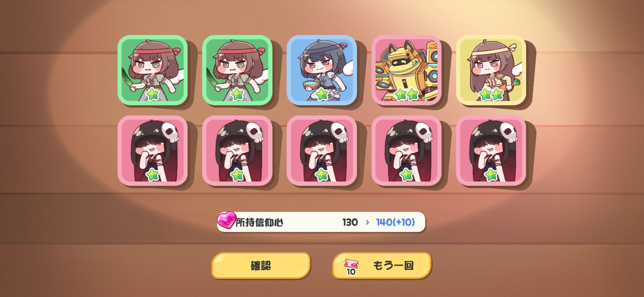Click the green star on the blue card

click(x=322, y=94)
